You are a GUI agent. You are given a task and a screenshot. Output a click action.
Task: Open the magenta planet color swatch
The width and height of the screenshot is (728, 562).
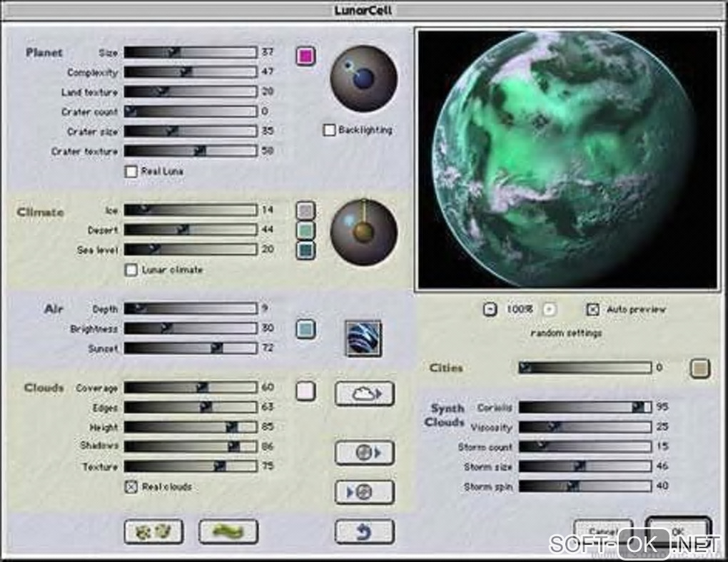tap(305, 56)
